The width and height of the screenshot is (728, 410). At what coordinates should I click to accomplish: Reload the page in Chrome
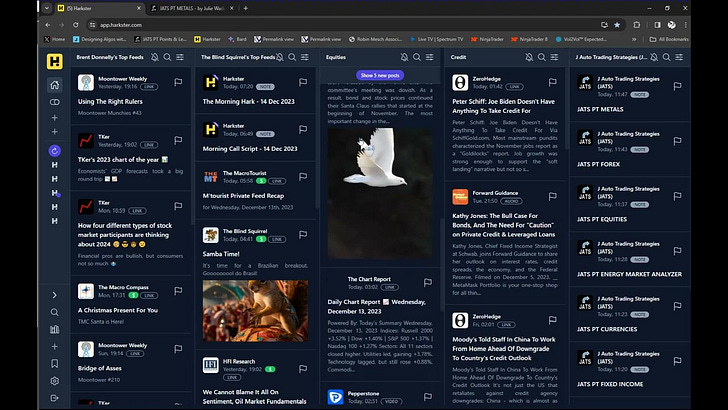coord(76,25)
